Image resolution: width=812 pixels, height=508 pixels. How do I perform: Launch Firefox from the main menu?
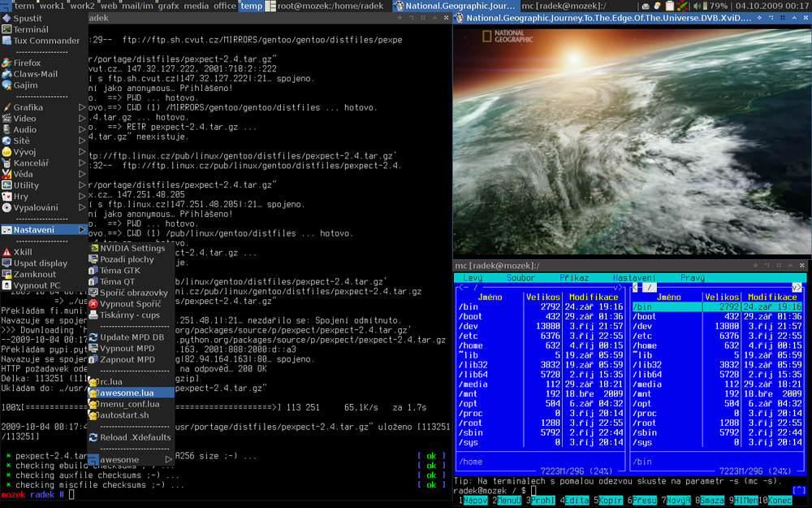[x=27, y=63]
